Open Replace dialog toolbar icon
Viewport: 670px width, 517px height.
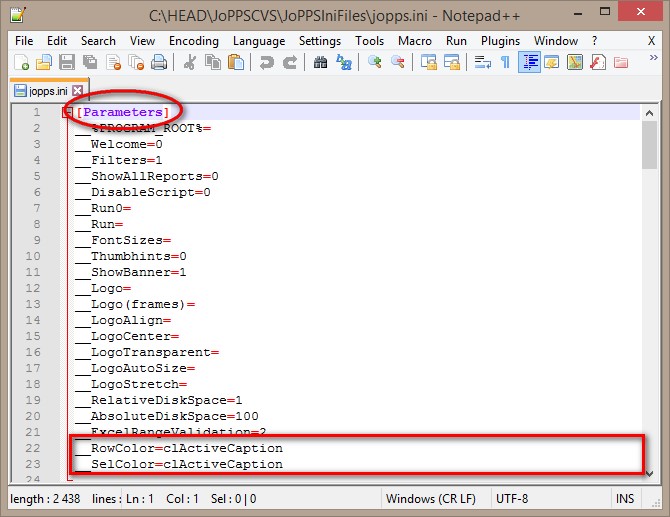point(344,62)
